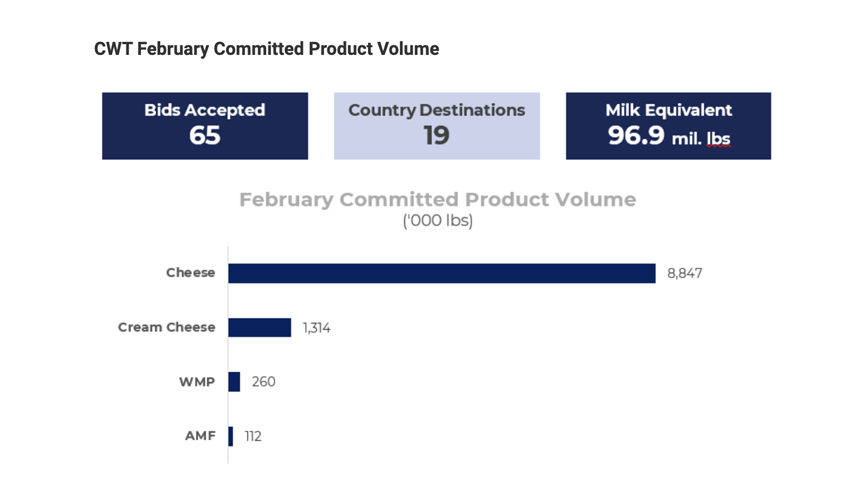Viewport: 864px width, 504px height.
Task: Click the WMP axis label
Action: (x=197, y=382)
